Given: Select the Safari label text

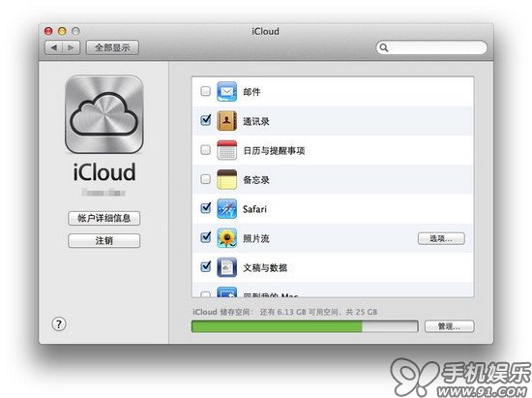Looking at the screenshot, I should pos(254,209).
